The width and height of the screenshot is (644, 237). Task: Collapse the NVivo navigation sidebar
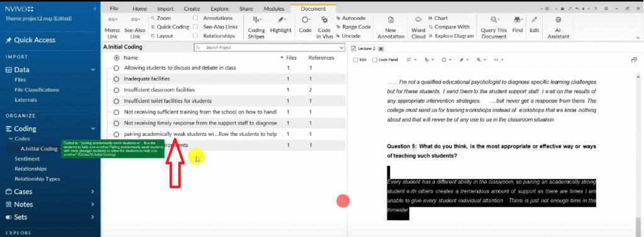tap(96, 9)
